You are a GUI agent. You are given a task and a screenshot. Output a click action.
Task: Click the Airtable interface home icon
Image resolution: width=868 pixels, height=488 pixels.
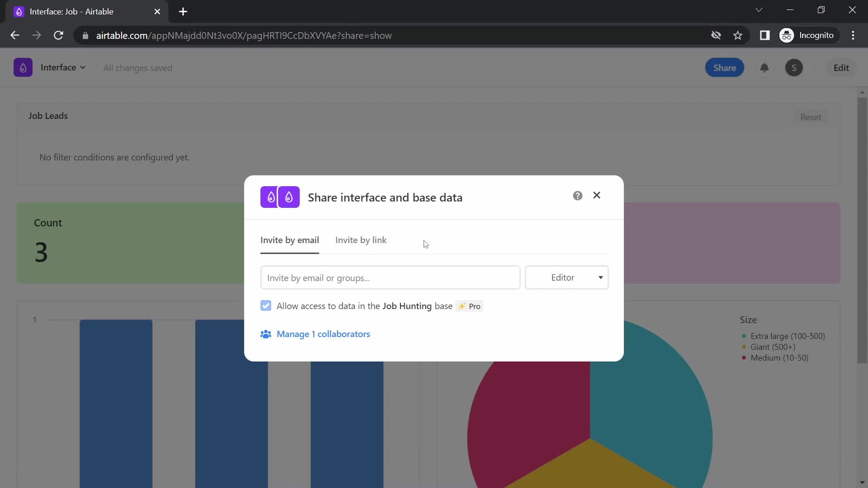click(x=23, y=68)
